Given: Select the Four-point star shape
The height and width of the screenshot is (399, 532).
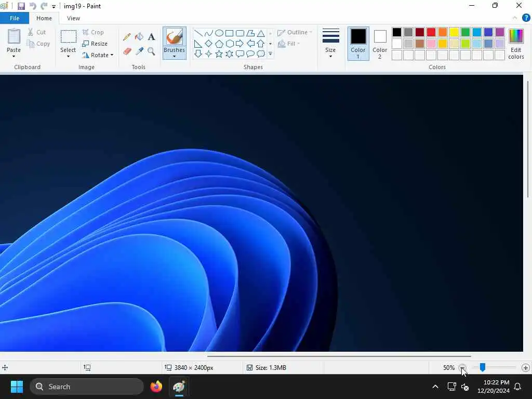Looking at the screenshot, I should [x=209, y=54].
